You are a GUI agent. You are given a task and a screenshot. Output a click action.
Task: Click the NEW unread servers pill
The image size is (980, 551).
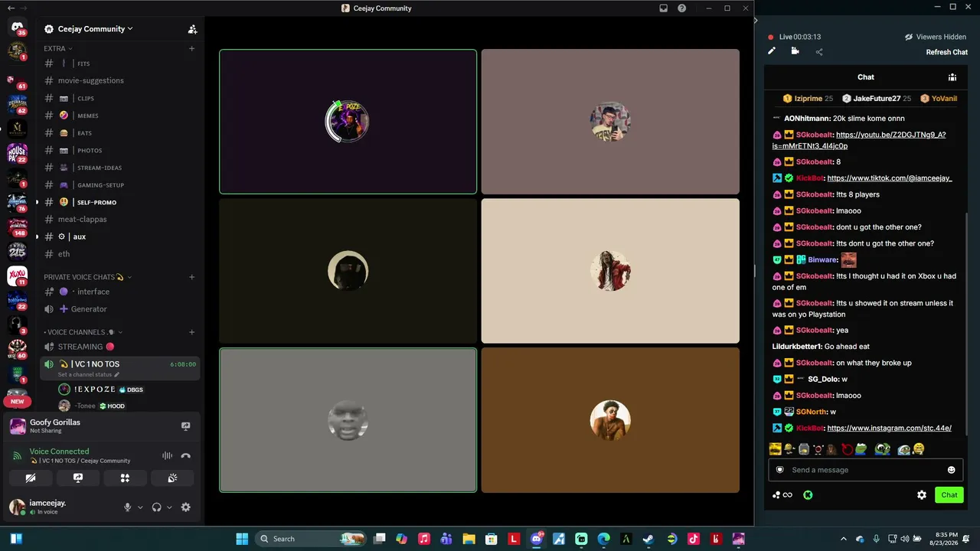(x=17, y=401)
